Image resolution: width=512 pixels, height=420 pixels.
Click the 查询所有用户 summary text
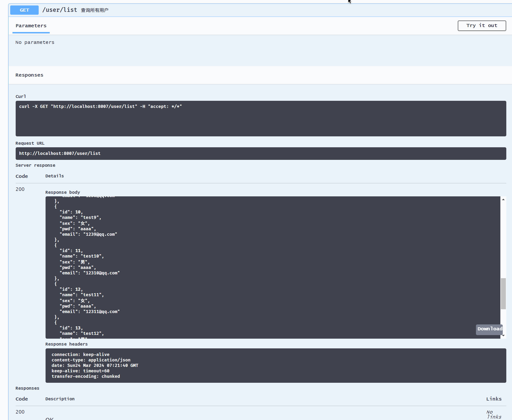click(x=94, y=10)
